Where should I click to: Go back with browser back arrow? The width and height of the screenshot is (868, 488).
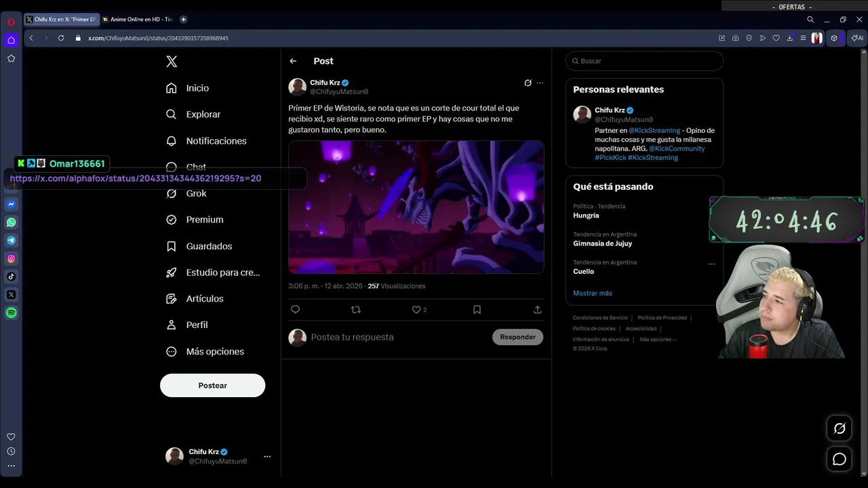(x=31, y=38)
